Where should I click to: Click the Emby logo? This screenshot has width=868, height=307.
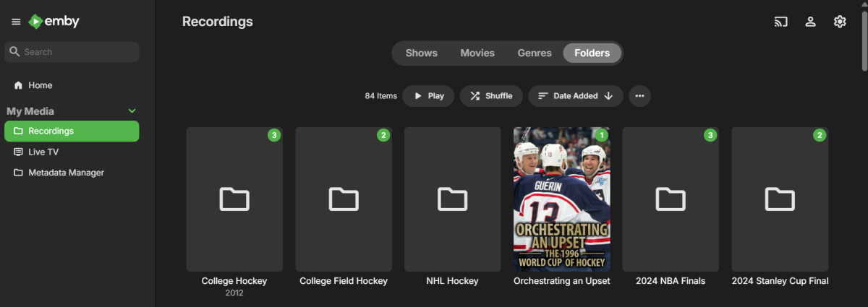coord(54,22)
